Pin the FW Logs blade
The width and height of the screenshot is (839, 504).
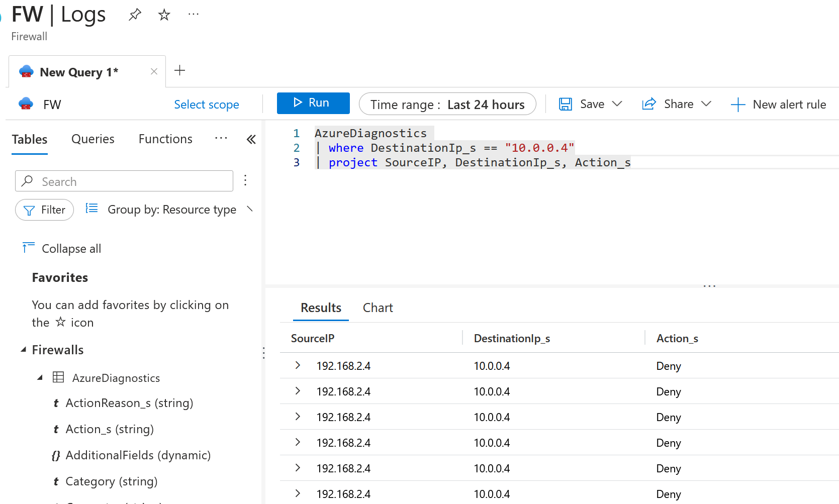point(135,15)
